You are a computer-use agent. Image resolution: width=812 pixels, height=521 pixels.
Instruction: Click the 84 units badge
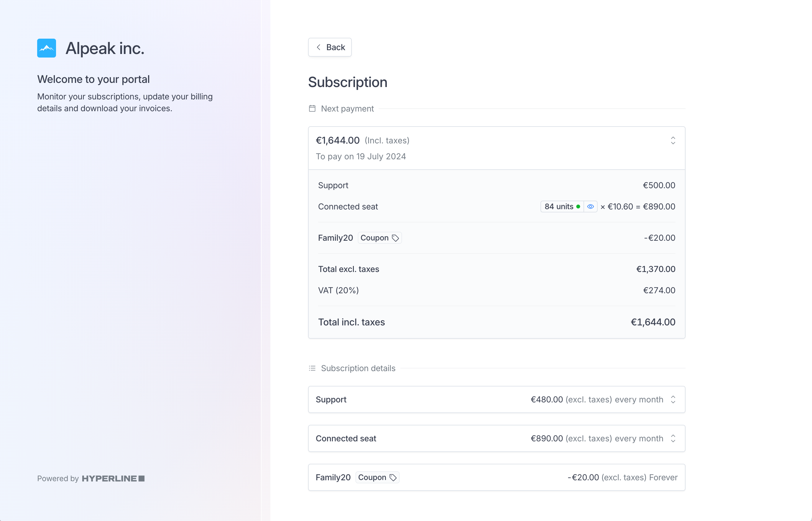[x=562, y=207]
